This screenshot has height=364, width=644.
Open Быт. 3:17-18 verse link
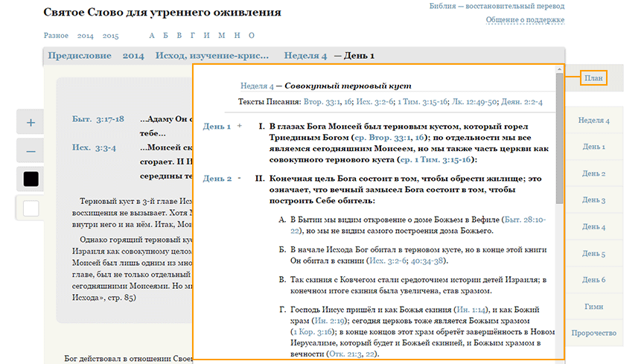[98, 119]
